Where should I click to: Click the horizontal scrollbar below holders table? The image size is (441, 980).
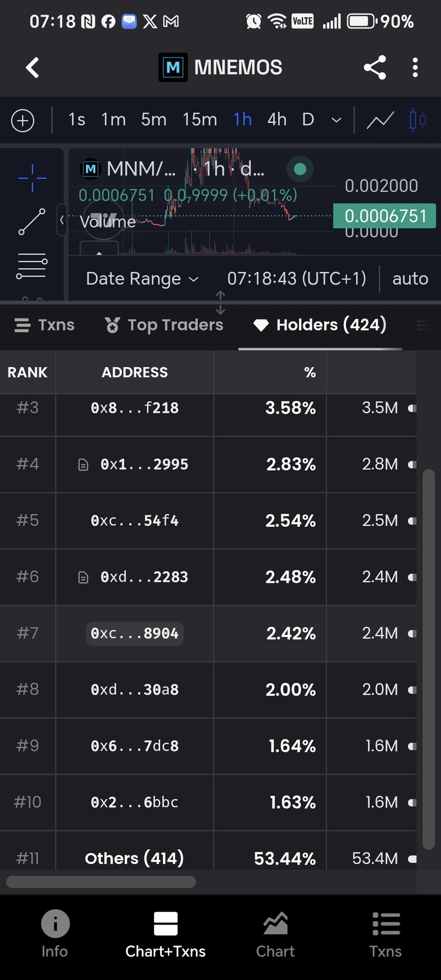point(101,882)
